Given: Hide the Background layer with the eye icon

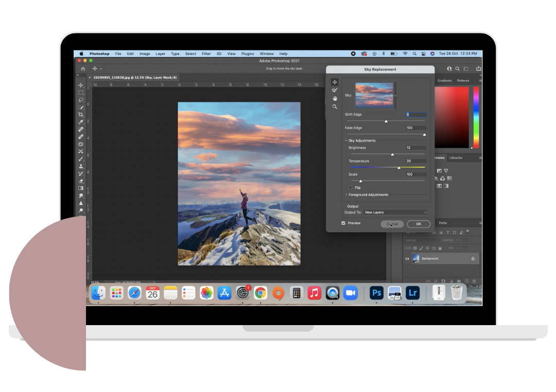Looking at the screenshot, I should [x=407, y=259].
